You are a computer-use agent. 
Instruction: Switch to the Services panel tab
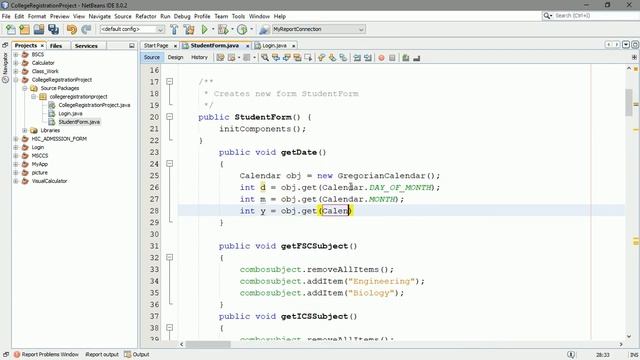(86, 46)
